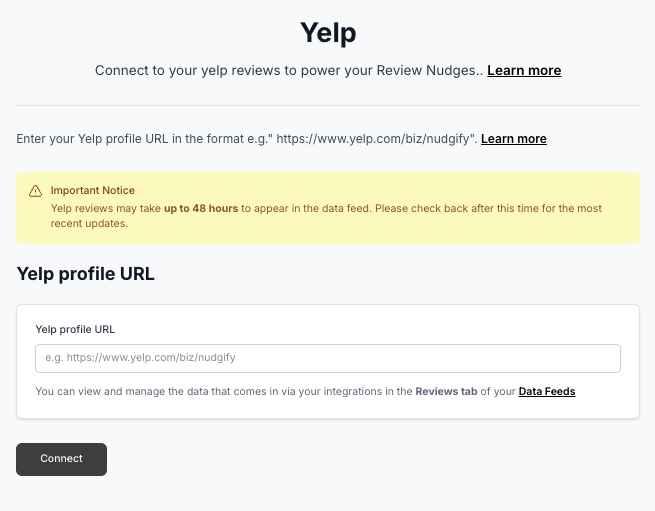Image resolution: width=655 pixels, height=511 pixels.
Task: Click the warning triangle icon in notice
Action: [36, 191]
